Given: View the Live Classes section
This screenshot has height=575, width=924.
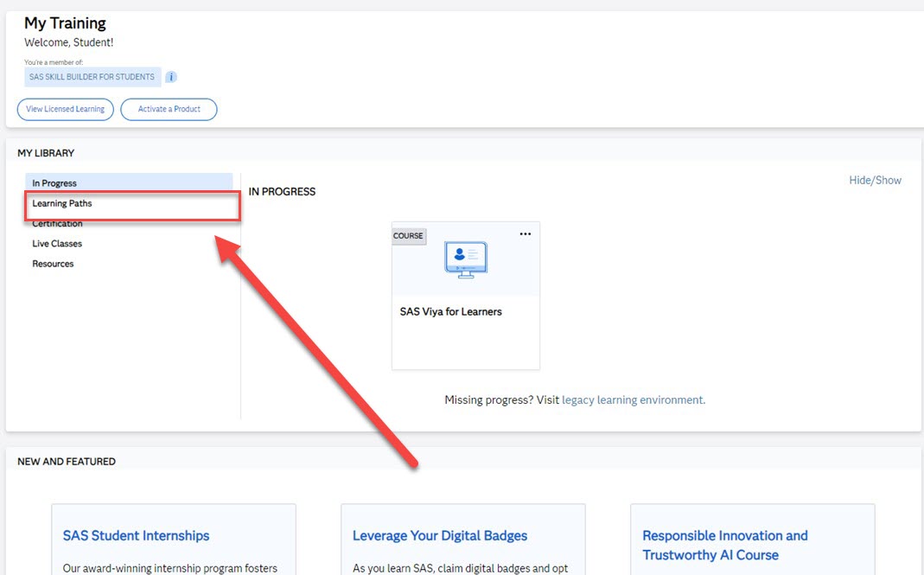Looking at the screenshot, I should 56,243.
